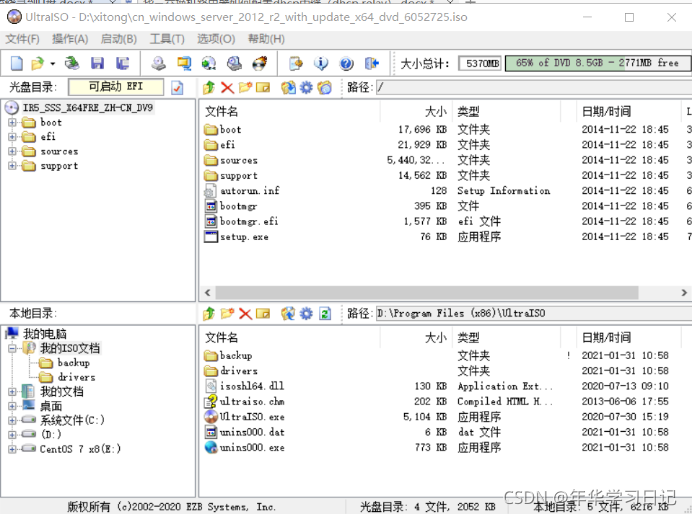Expand the efi folder in image tree
The width and height of the screenshot is (692, 515).
(x=12, y=137)
